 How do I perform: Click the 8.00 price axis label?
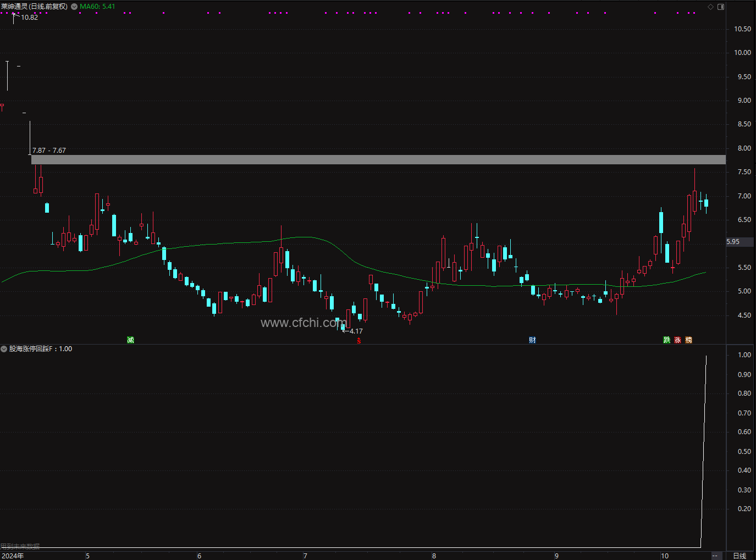tap(744, 148)
